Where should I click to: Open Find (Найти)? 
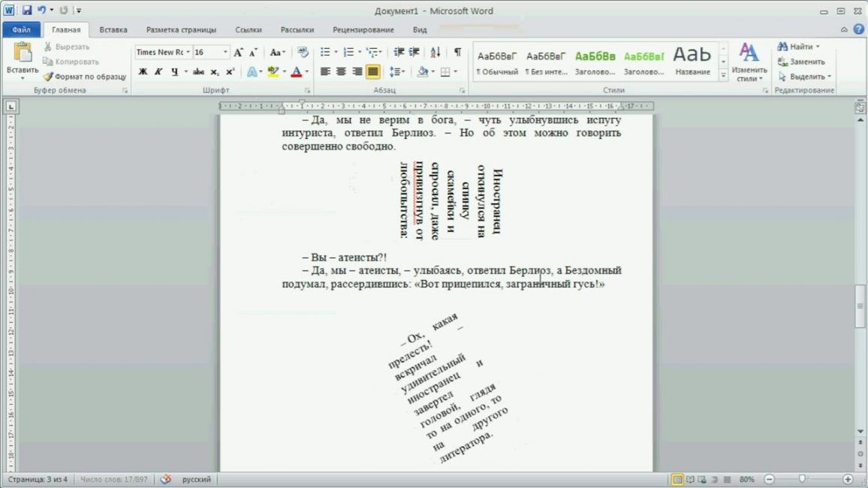click(x=797, y=47)
